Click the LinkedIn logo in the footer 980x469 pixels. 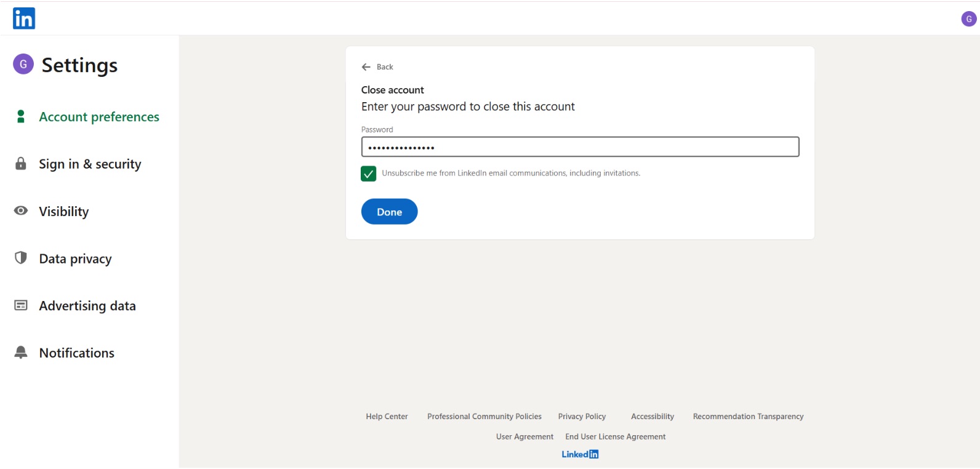click(x=580, y=455)
